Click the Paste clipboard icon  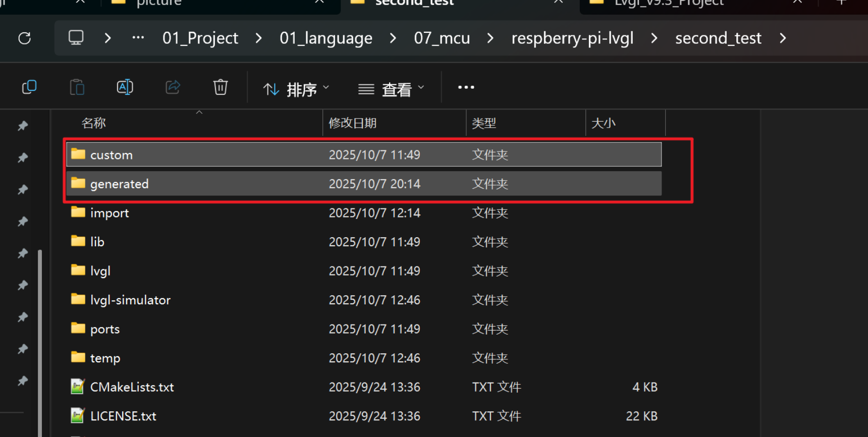tap(77, 87)
